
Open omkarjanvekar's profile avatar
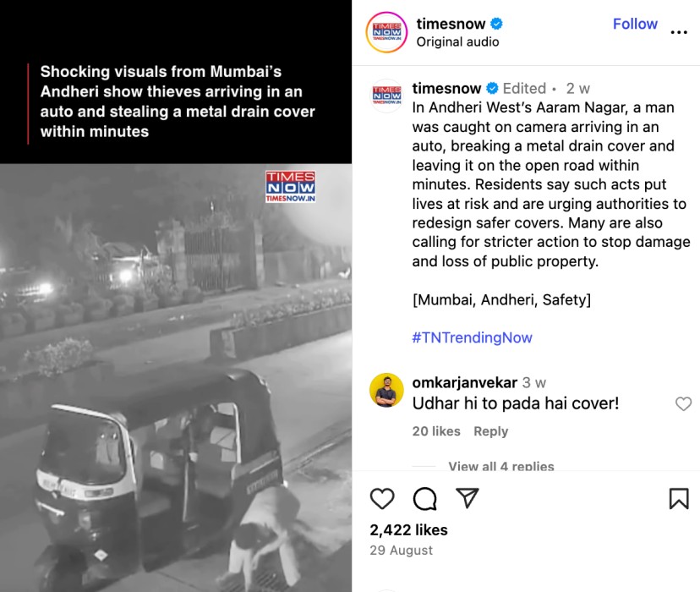[386, 390]
